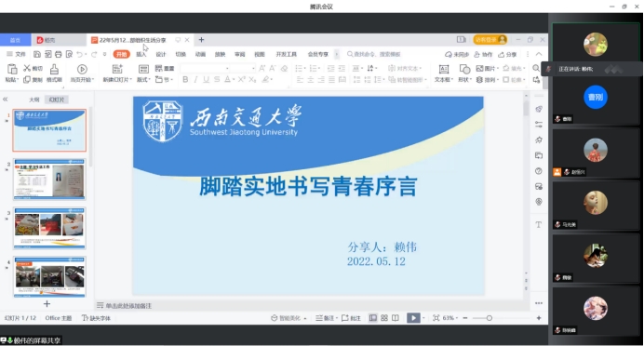Click the Print icon in quick toolbar
Image resolution: width=644 pixels, height=346 pixels.
click(x=59, y=54)
